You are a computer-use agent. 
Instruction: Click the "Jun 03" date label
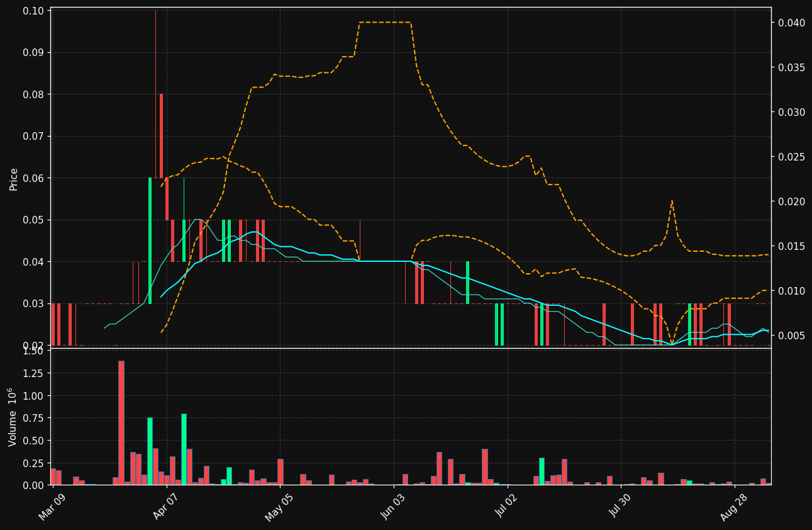(394, 507)
